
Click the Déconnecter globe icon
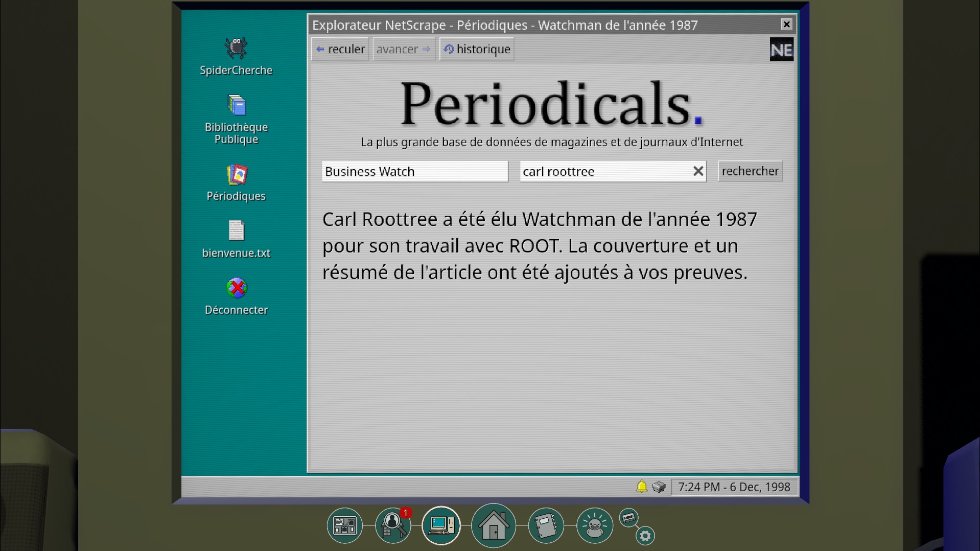coord(236,288)
